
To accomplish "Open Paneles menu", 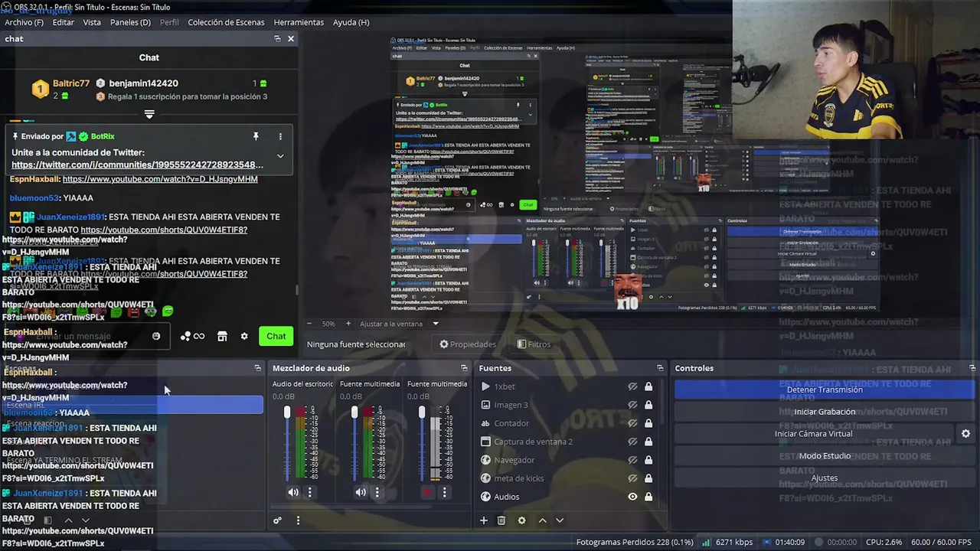I will coord(130,22).
